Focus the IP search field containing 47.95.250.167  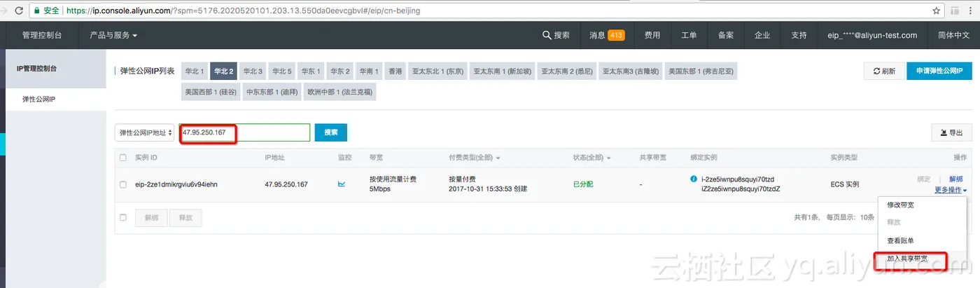coord(244,132)
